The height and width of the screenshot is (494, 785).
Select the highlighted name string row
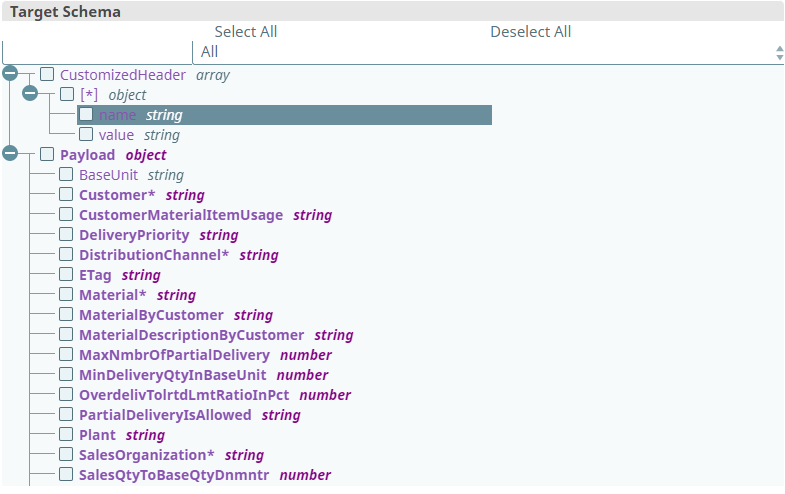coord(284,115)
